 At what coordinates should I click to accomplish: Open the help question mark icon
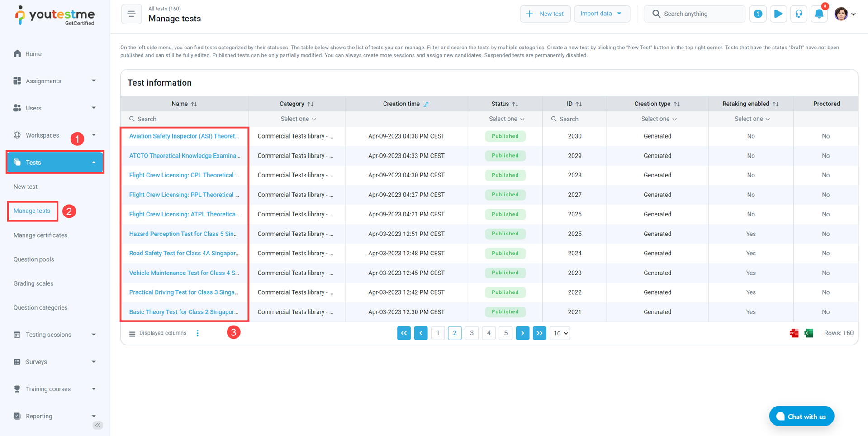tap(758, 14)
